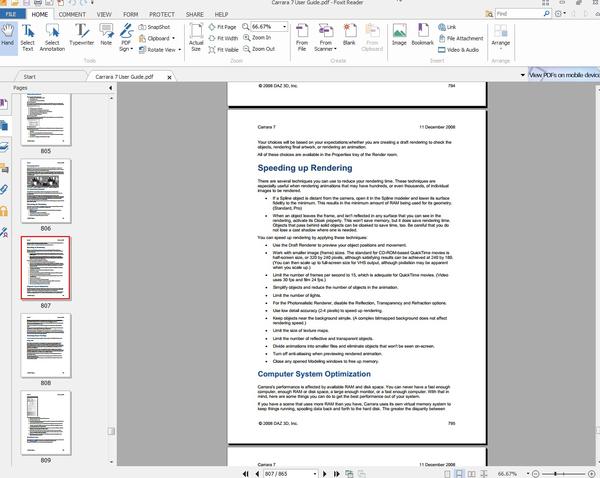Switch to facing pages view mode
Image resolution: width=600 pixels, height=478 pixels.
[471, 474]
